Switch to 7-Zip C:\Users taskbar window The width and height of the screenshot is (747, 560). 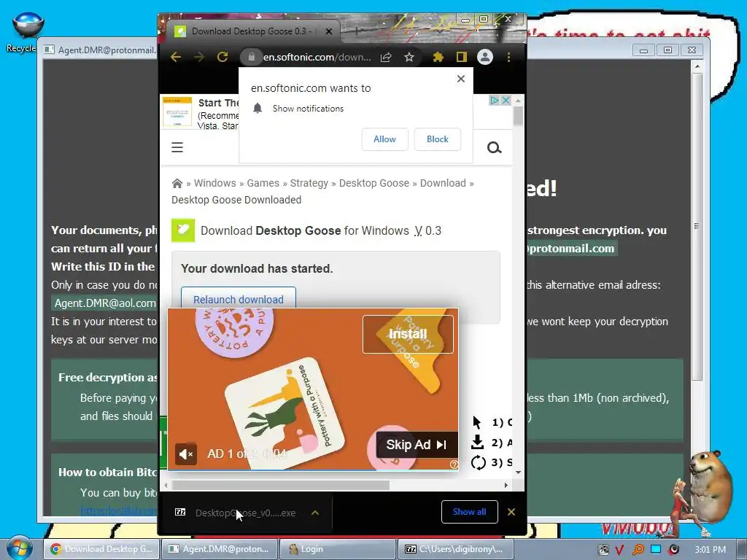coord(455,549)
